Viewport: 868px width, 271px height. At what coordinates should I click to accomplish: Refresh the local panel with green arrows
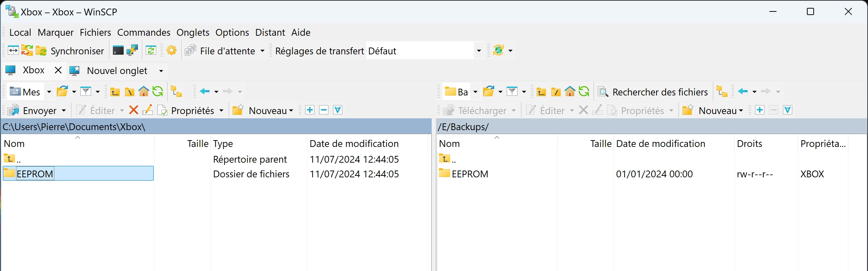click(x=158, y=92)
